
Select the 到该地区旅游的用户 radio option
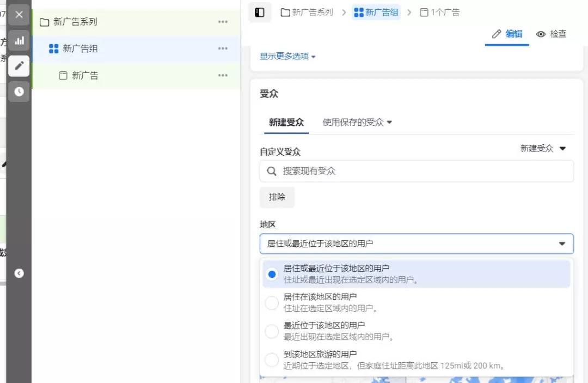coord(272,360)
